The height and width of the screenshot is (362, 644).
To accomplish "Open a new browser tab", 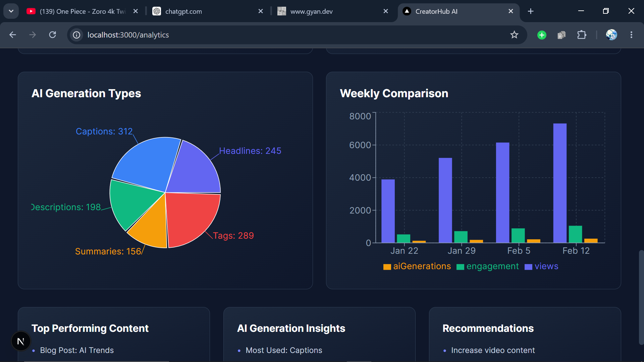I will (531, 11).
